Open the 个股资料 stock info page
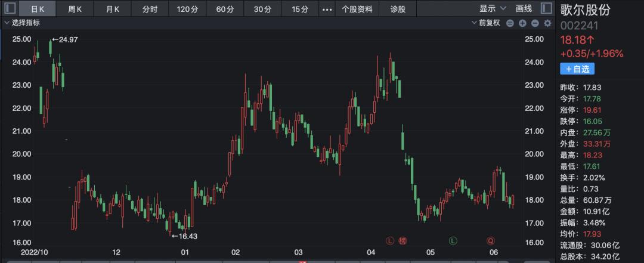Viewport: 644px width, 263px height. pyautogui.click(x=357, y=10)
